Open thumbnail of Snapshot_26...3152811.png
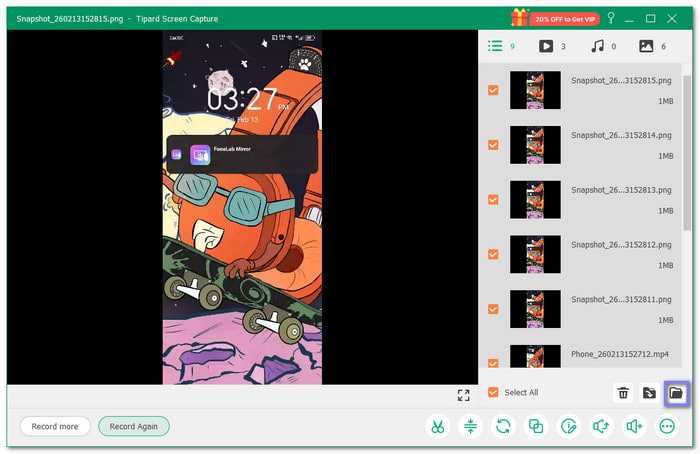 coord(535,309)
